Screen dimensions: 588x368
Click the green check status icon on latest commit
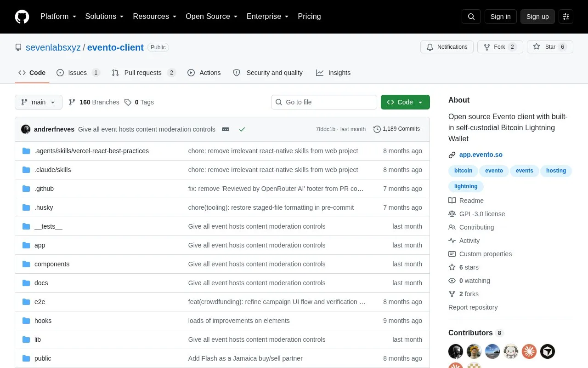[x=242, y=129]
